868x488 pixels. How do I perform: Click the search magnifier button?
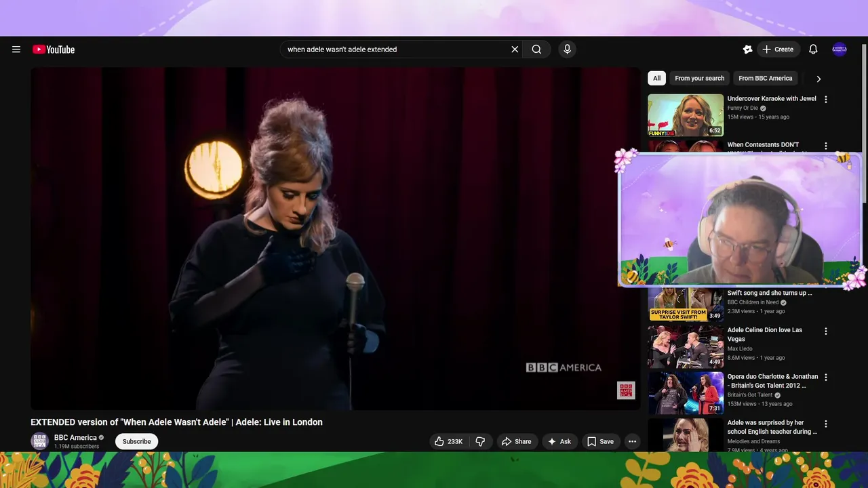click(x=536, y=49)
